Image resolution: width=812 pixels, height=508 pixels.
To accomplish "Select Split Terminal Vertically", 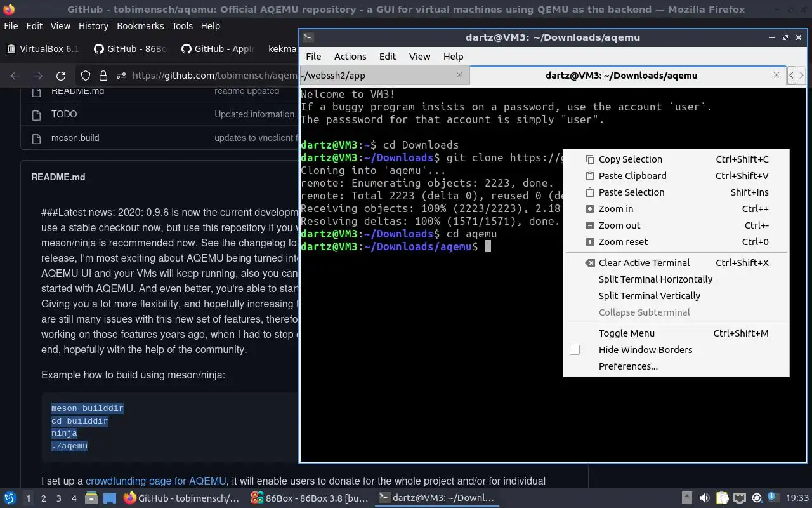I will [x=676, y=296].
